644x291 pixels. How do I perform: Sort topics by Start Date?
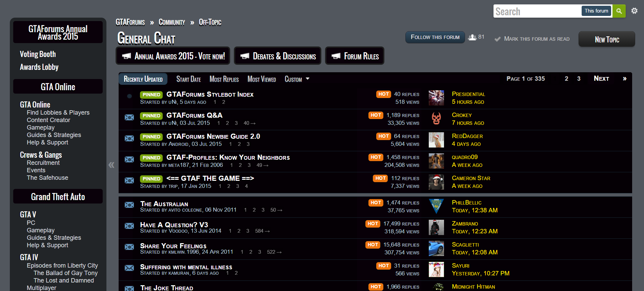point(188,79)
